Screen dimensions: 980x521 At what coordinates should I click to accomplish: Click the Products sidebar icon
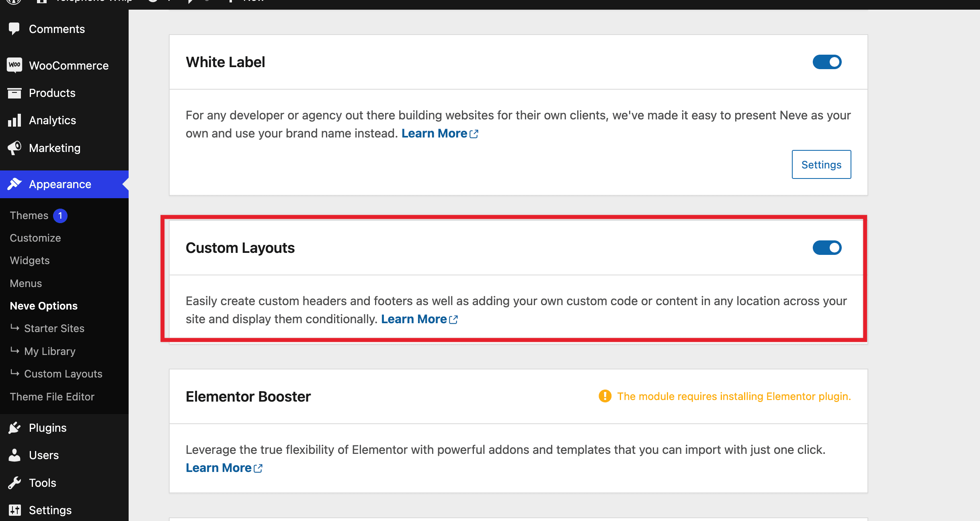click(x=14, y=93)
